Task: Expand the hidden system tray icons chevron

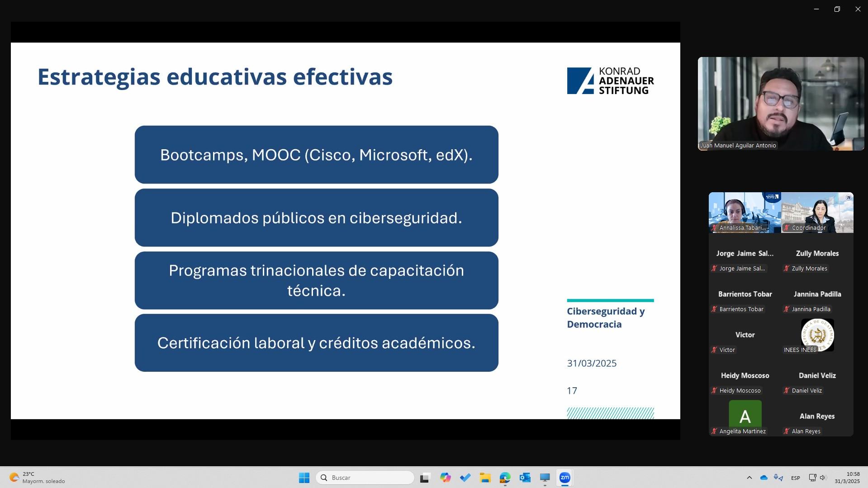Action: coord(749,478)
